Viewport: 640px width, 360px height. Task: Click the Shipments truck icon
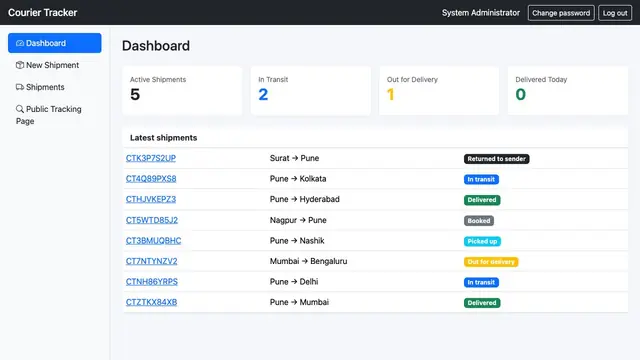click(x=20, y=87)
